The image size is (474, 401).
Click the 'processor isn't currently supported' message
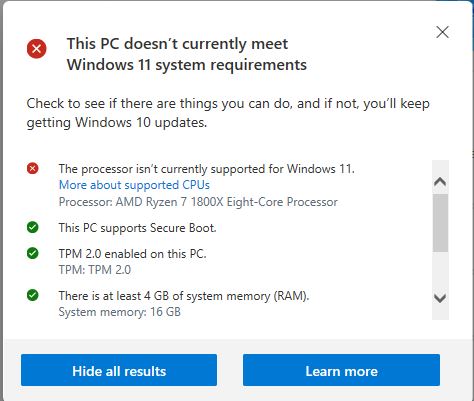coord(207,169)
